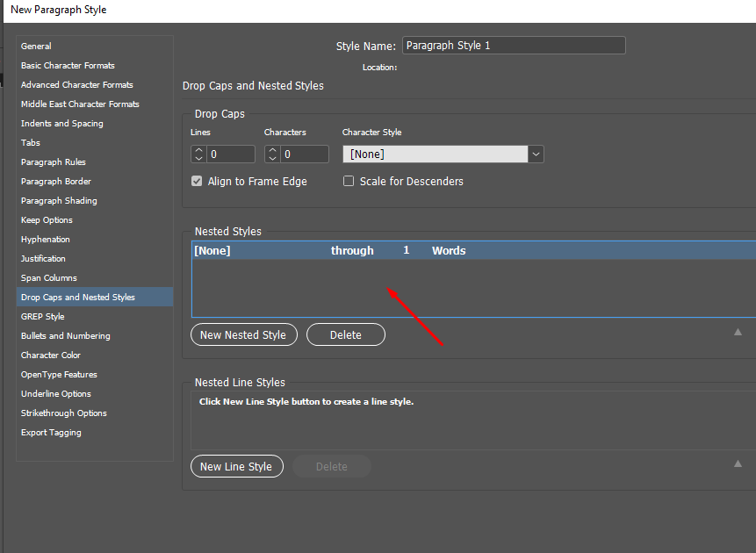Click the New Nested Style button
The image size is (756, 553).
243,334
